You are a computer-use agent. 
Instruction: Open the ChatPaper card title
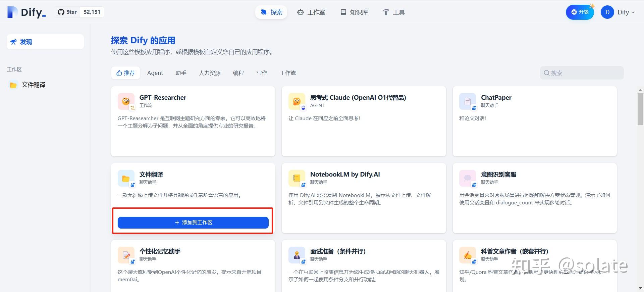pos(496,98)
